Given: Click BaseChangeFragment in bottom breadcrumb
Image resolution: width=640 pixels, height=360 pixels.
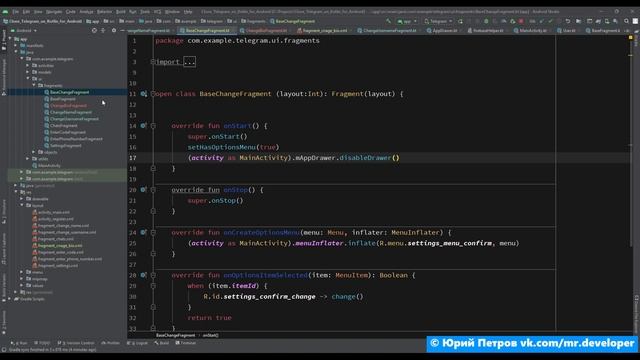Looking at the screenshot, I should [176, 335].
